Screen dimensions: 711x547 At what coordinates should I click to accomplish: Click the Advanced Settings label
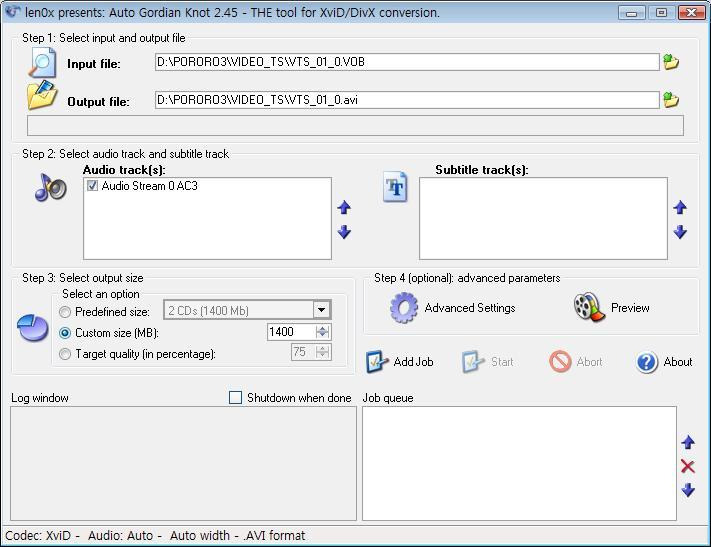tap(470, 308)
